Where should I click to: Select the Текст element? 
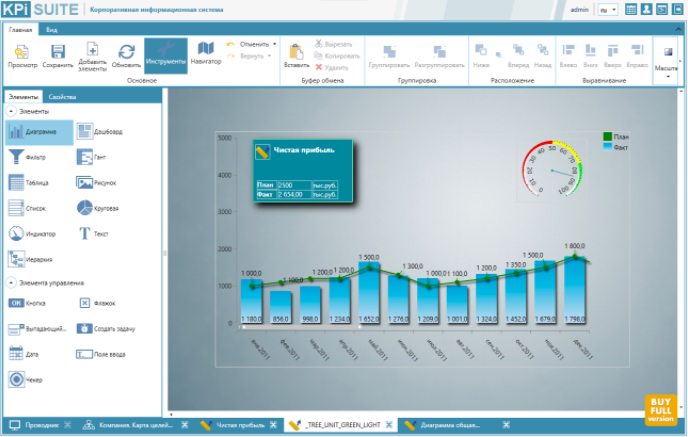click(93, 233)
